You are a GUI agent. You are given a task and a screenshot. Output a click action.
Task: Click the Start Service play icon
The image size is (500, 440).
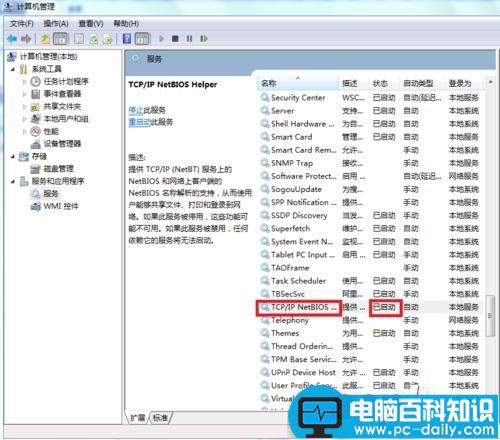tap(161, 39)
